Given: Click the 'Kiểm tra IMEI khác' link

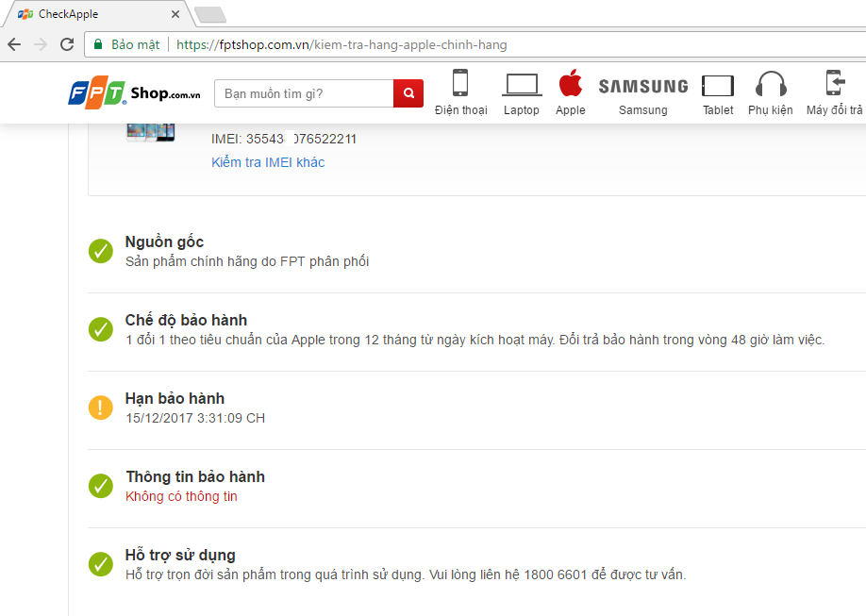Looking at the screenshot, I should [x=268, y=162].
